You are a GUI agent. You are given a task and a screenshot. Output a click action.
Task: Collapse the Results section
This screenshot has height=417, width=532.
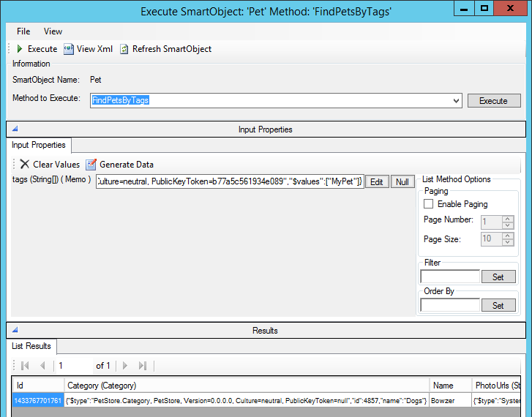14,331
